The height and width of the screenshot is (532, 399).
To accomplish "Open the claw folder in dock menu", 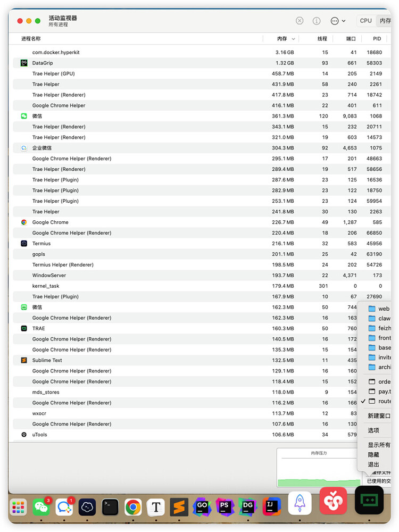I will [379, 319].
